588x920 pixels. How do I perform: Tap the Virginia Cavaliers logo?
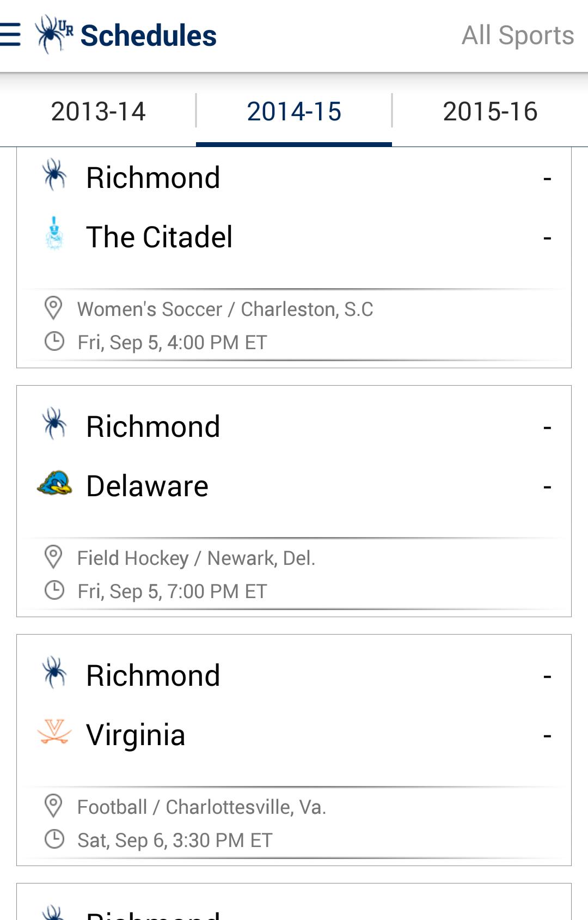tap(54, 732)
